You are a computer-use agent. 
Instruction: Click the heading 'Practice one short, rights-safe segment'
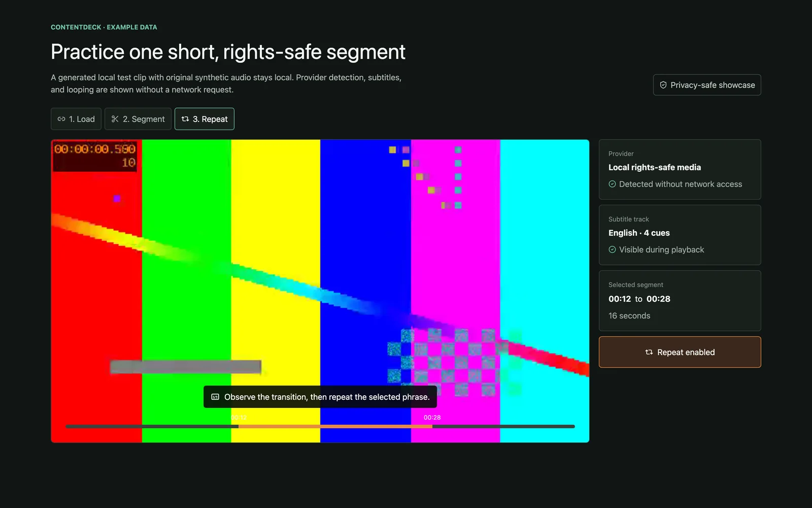click(228, 52)
